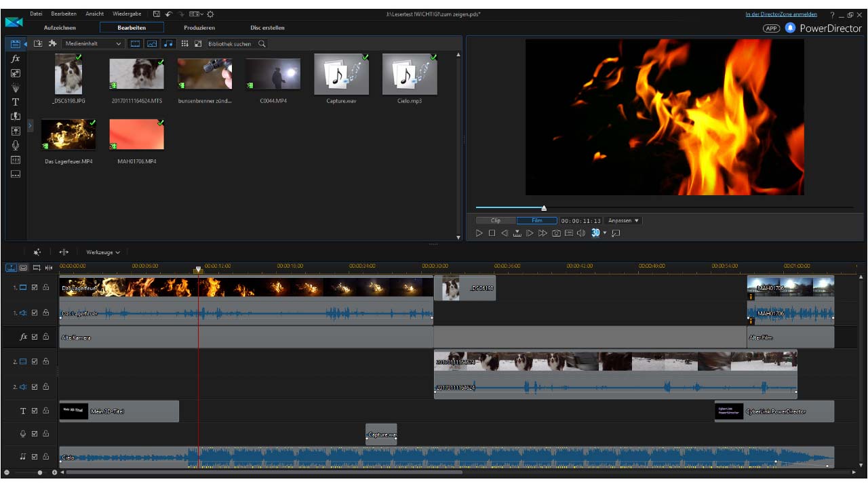Open the Anpassen preview size dropdown

(623, 221)
